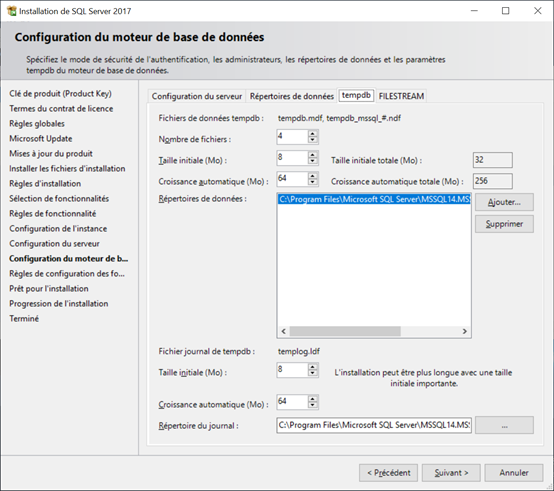Select Mises à jour du produit step
This screenshot has height=491, width=554.
pos(51,154)
